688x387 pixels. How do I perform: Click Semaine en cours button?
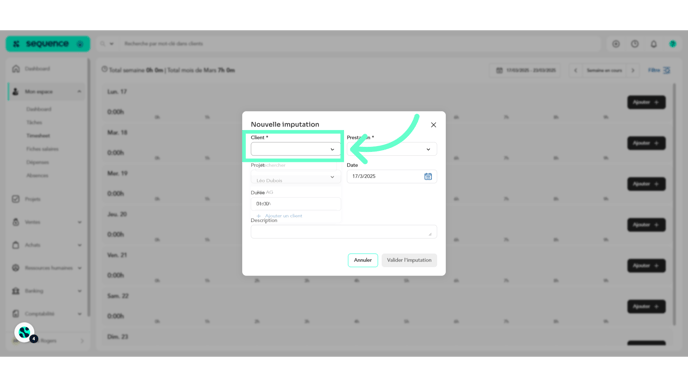[x=604, y=70]
